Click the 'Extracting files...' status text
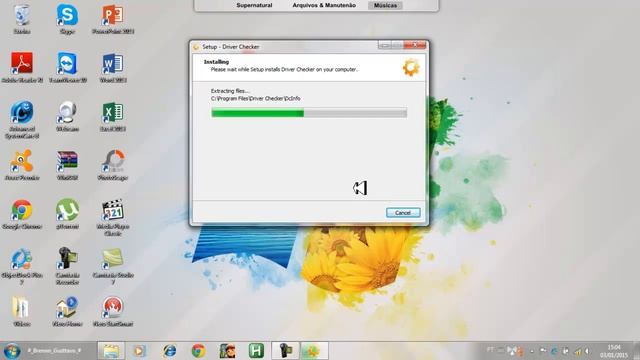Image resolution: width=640 pixels, height=360 pixels. [x=230, y=91]
